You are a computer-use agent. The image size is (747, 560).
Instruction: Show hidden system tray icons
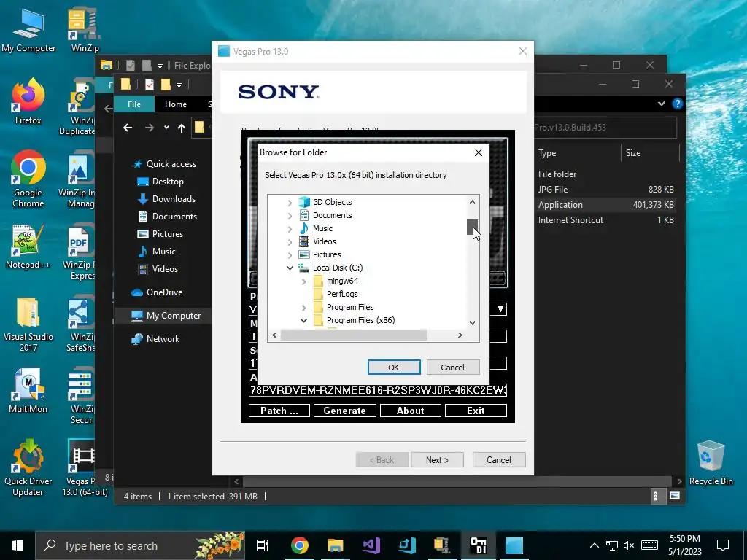pyautogui.click(x=594, y=545)
